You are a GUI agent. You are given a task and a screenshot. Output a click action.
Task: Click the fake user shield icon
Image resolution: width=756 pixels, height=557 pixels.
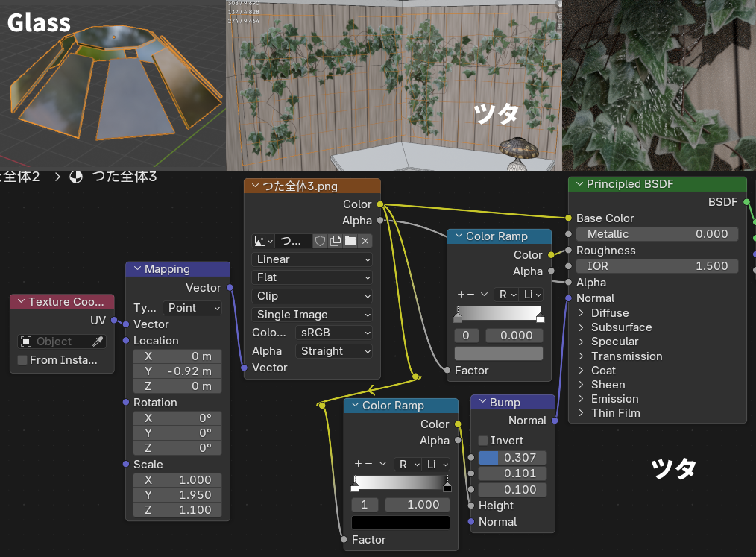click(320, 241)
